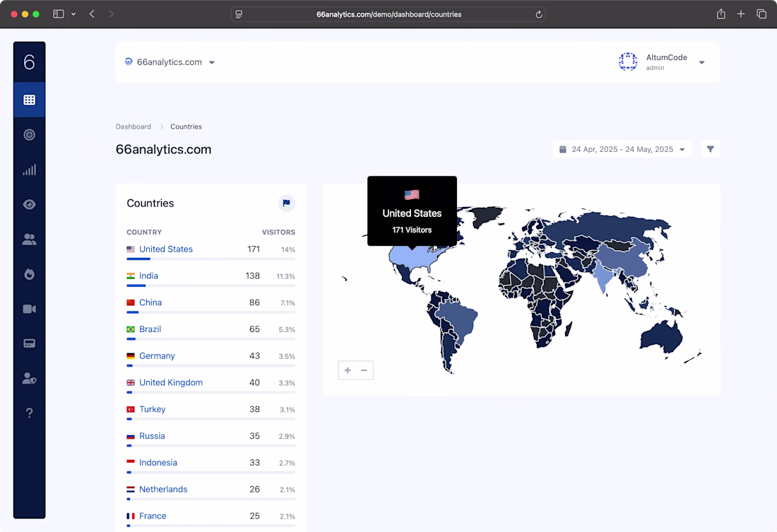Open the Netherlands country link
The width and height of the screenshot is (777, 532).
coord(163,490)
